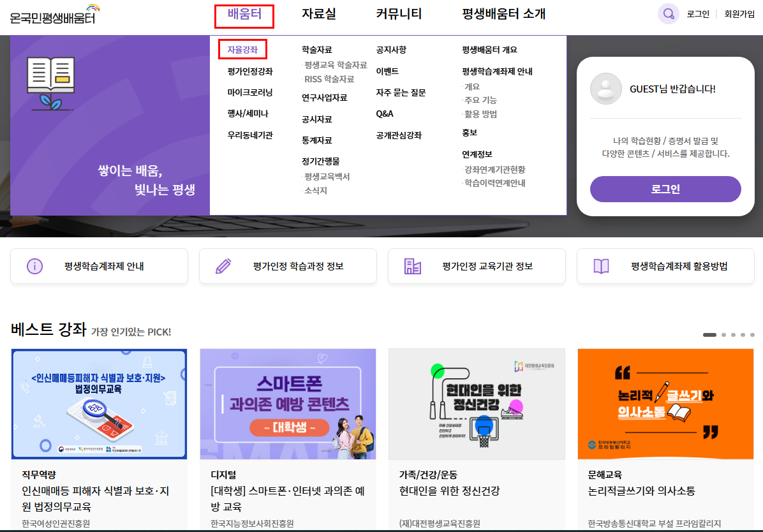Select 마이크로러닝 submenu item

pos(250,92)
